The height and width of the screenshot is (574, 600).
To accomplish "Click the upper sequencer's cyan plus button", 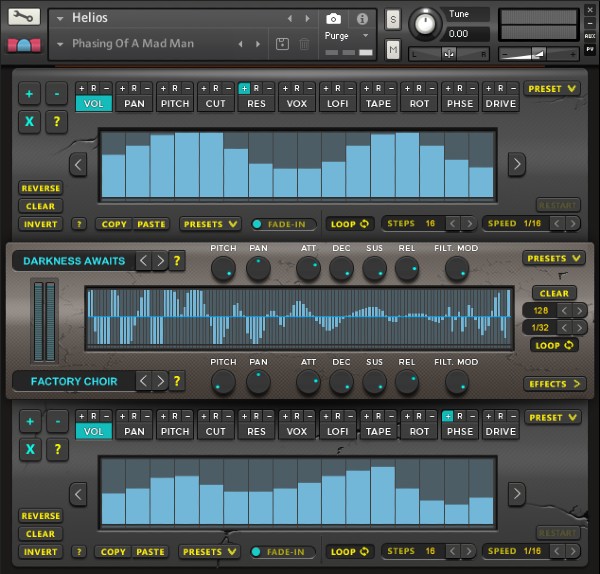I will coord(29,94).
